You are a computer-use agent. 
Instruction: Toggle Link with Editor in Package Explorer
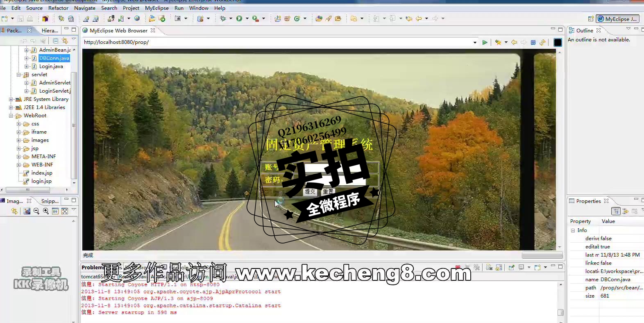point(65,41)
